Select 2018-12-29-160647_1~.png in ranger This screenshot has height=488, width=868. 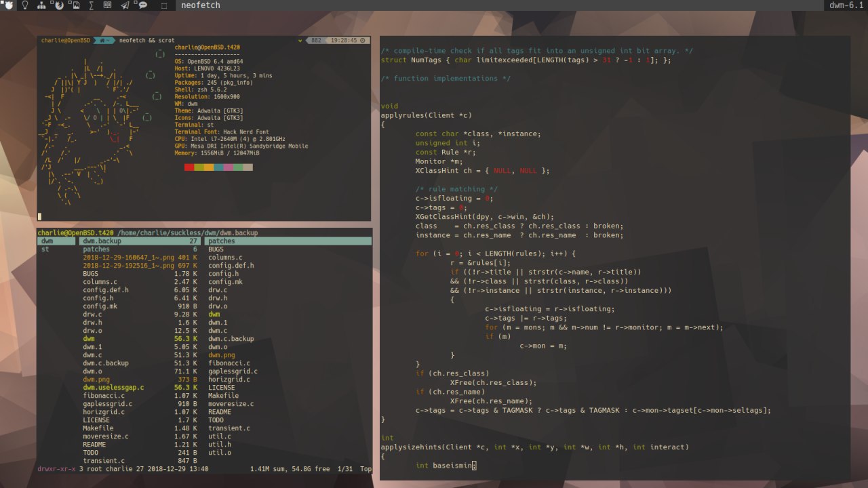pyautogui.click(x=140, y=258)
